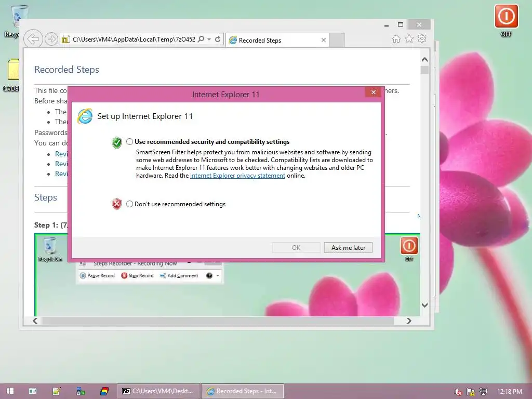Close the Internet Explorer 11 setup dialog
The width and height of the screenshot is (532, 399).
(x=373, y=92)
